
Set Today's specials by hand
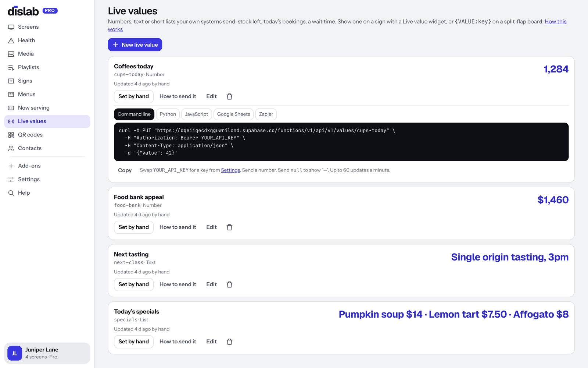pos(134,342)
